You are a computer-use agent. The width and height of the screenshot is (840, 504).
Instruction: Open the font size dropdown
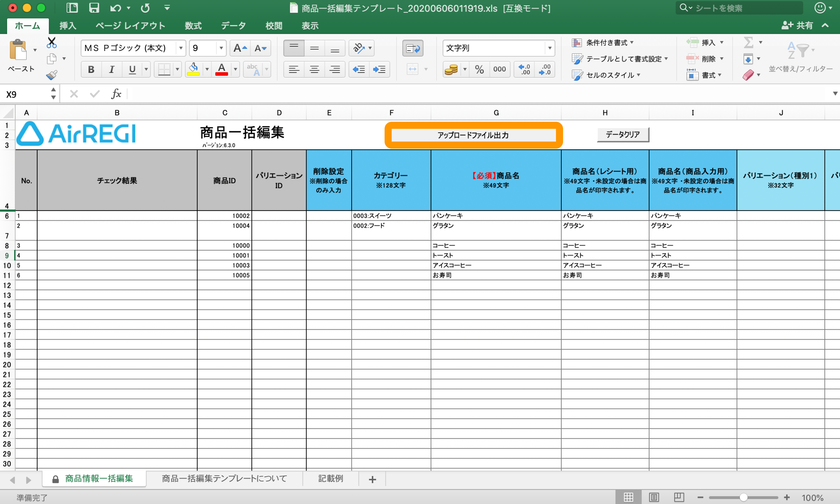pyautogui.click(x=221, y=48)
